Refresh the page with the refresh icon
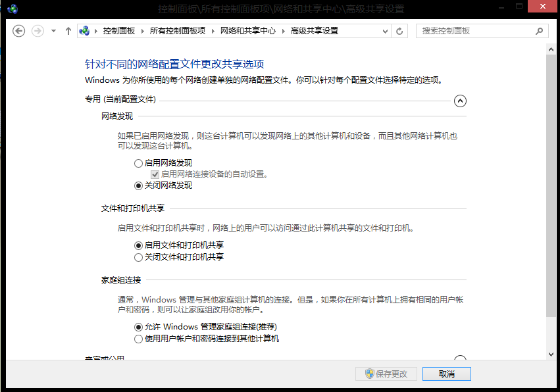Viewport: 560px width, 392px height. click(x=399, y=32)
